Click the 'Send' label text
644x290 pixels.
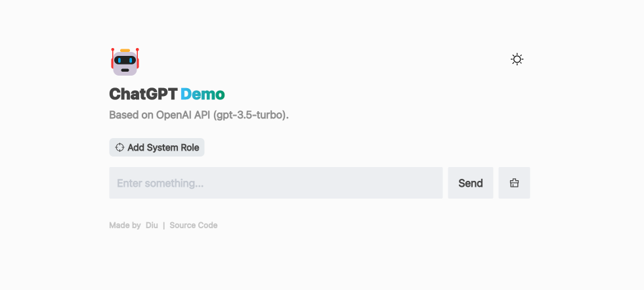coord(471,183)
